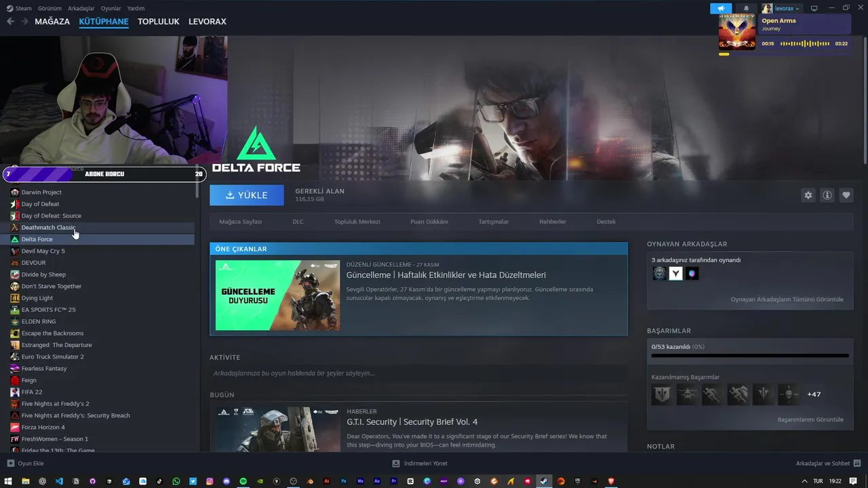
Task: Click the +47 remaining achievements indicator
Action: [814, 394]
